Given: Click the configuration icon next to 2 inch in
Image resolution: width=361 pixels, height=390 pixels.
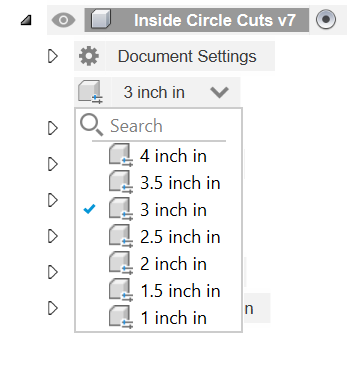Looking at the screenshot, I should click(x=121, y=263).
